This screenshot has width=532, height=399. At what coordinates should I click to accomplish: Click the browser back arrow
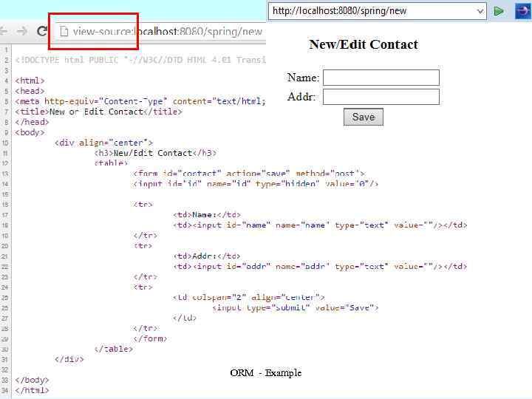click(x=3, y=31)
